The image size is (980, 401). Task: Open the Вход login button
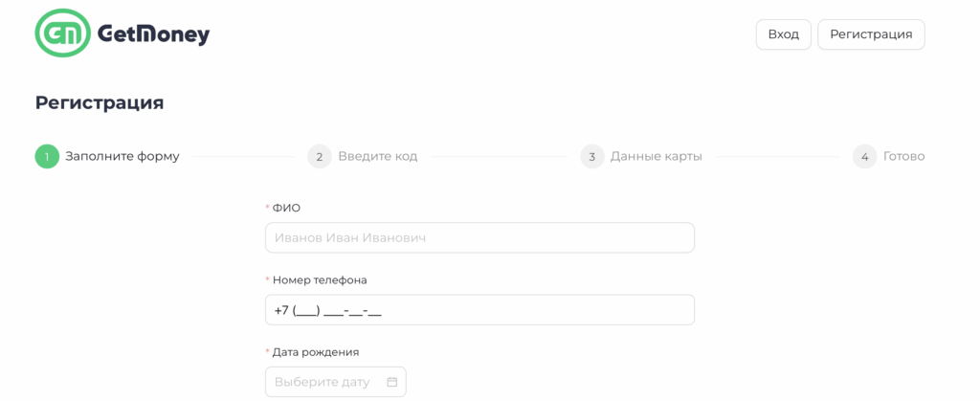[x=783, y=34]
